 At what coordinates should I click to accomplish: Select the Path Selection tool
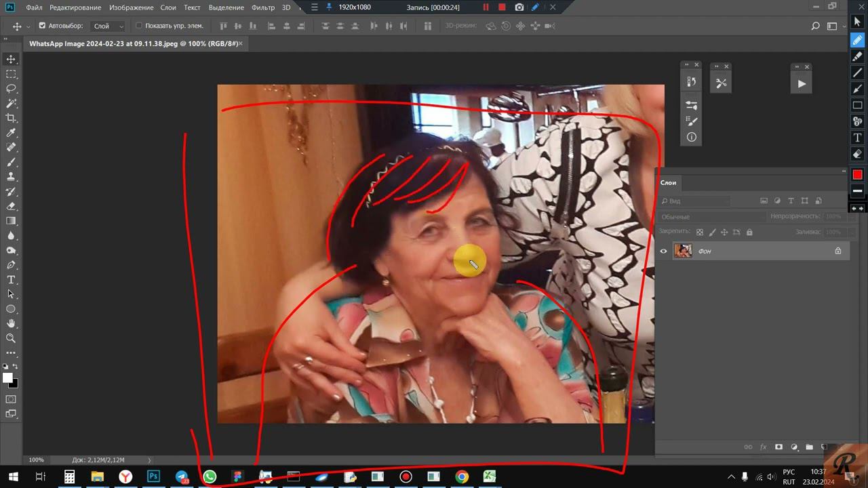point(11,295)
